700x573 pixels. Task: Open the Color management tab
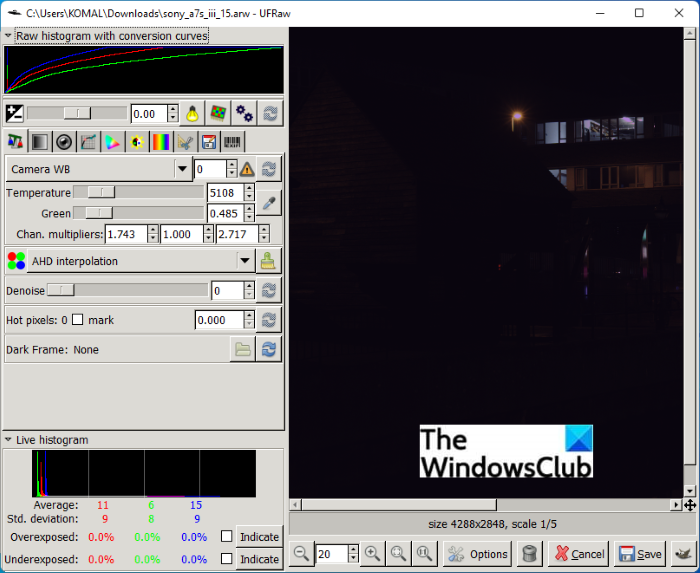coord(112,142)
